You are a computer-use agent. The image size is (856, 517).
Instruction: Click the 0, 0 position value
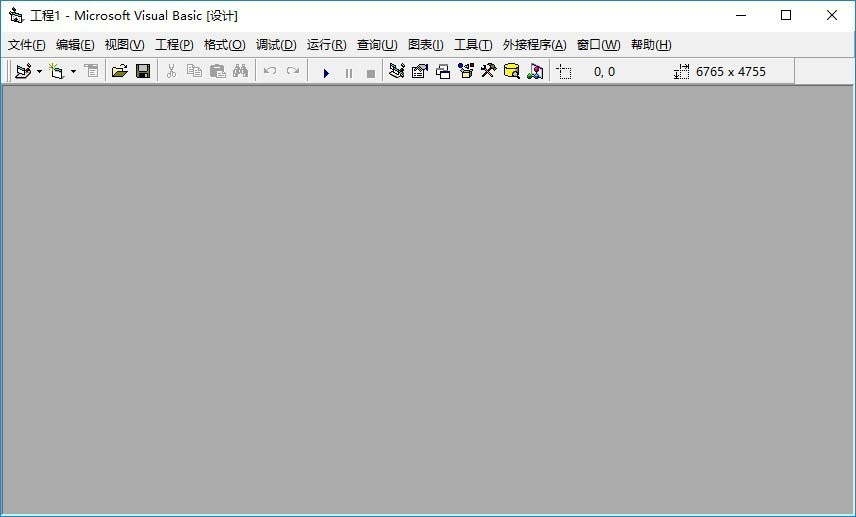[604, 72]
